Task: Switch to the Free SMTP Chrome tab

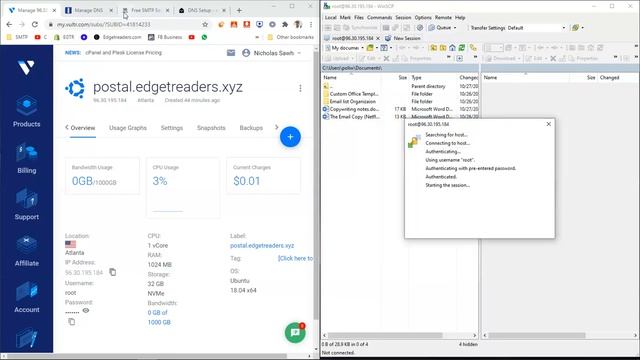Action: pos(145,10)
